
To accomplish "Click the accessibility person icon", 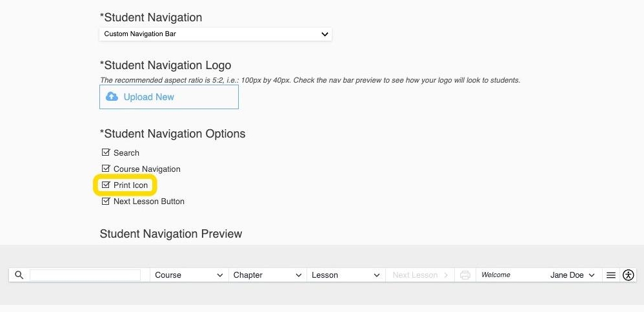I will click(x=629, y=275).
